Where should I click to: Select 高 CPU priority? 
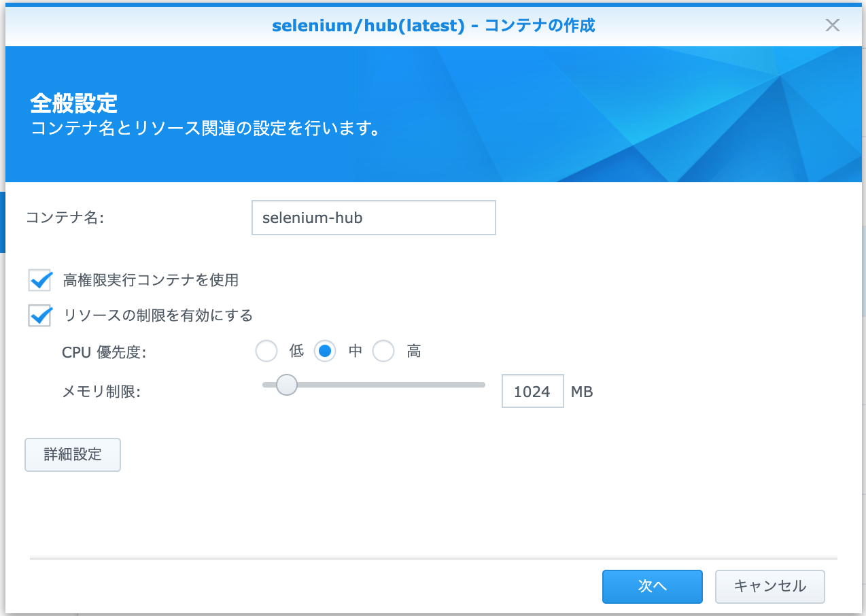coord(383,351)
